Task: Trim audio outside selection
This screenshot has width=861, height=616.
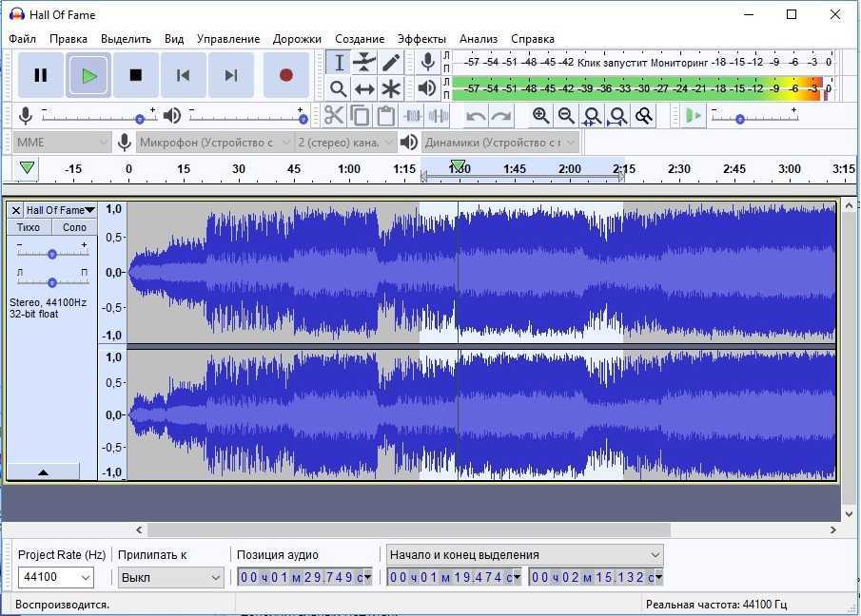Action: coord(412,116)
